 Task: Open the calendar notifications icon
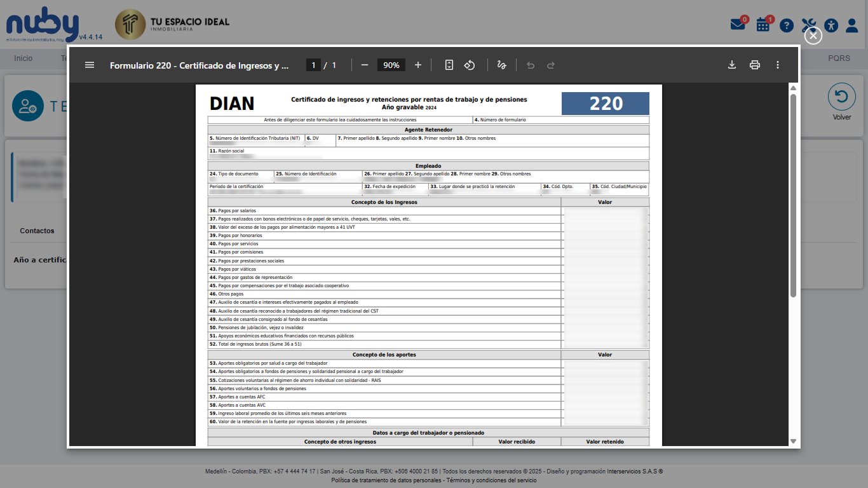[764, 25]
